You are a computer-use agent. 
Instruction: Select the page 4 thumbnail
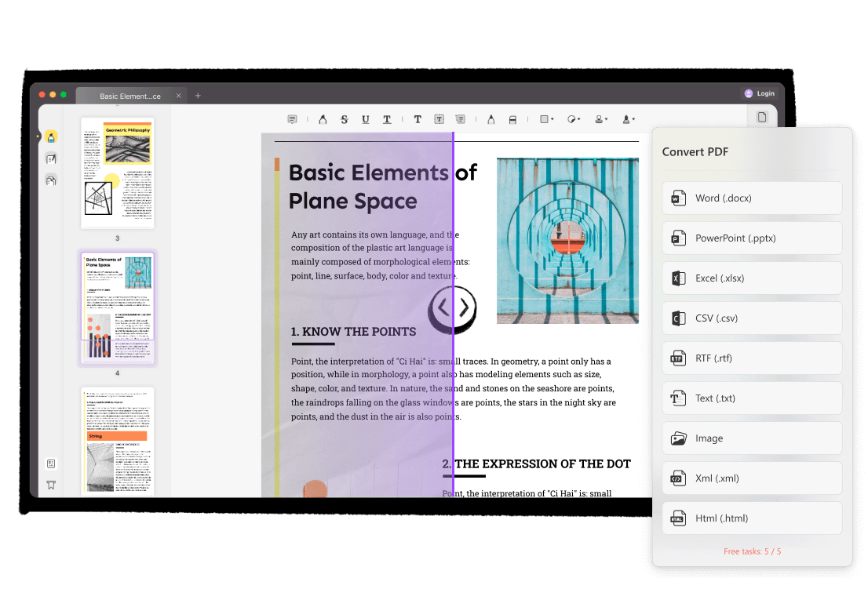coord(118,307)
